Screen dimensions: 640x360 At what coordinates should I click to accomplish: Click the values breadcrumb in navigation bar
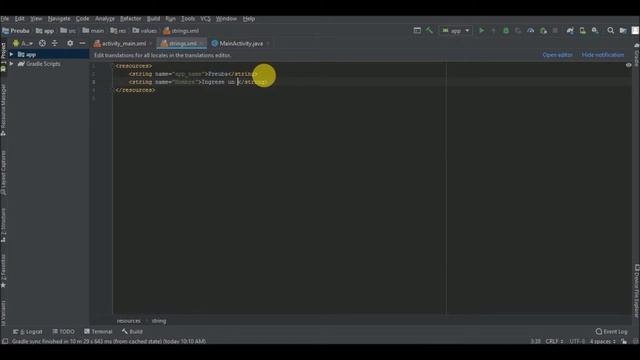tap(144, 31)
